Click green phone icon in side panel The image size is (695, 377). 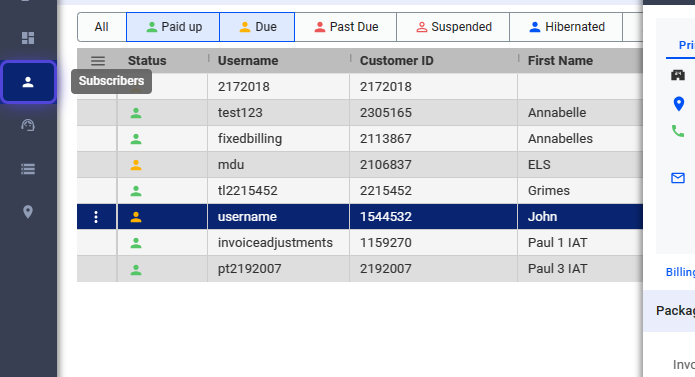click(x=678, y=131)
